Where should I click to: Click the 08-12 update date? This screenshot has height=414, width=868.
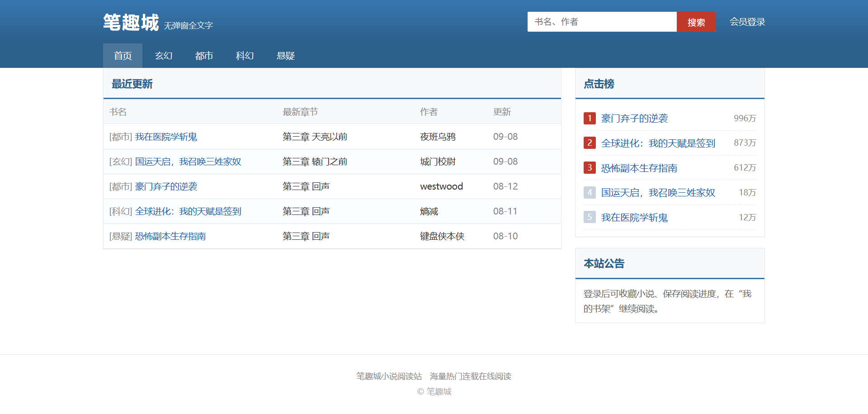coord(505,186)
